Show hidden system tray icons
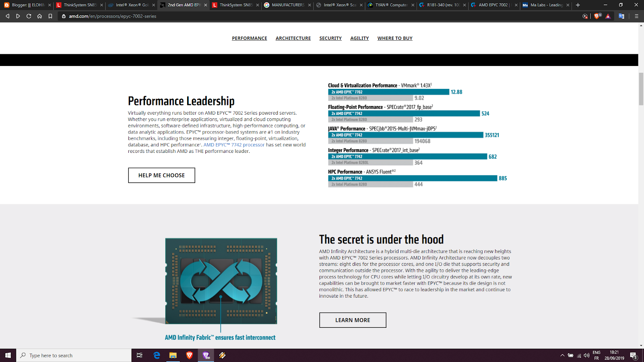 pos(562,355)
